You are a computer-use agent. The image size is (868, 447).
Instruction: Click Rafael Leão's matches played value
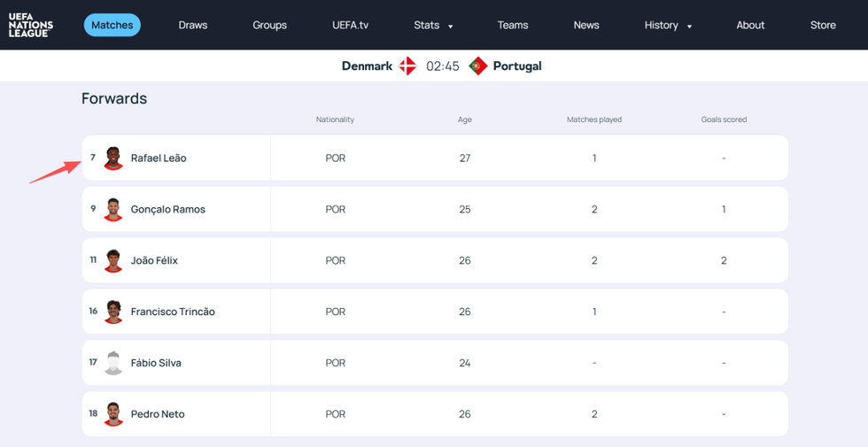pos(594,158)
